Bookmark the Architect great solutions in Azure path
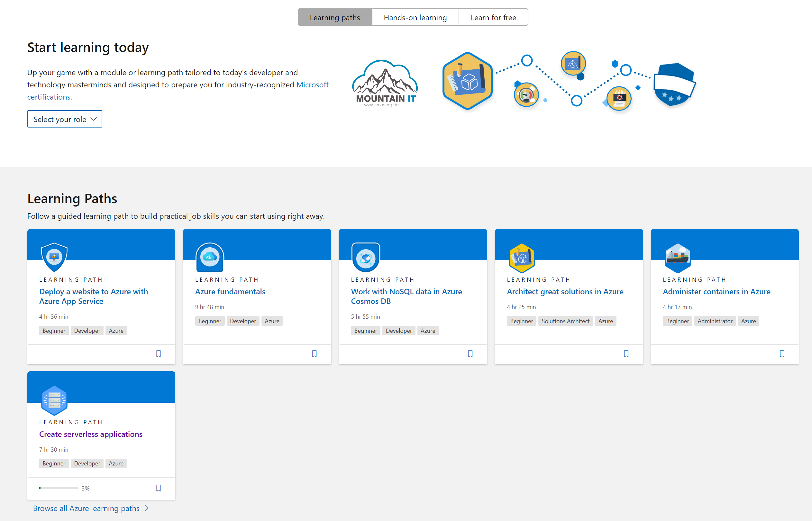Screen dimensions: 812x521 pyautogui.click(x=626, y=354)
